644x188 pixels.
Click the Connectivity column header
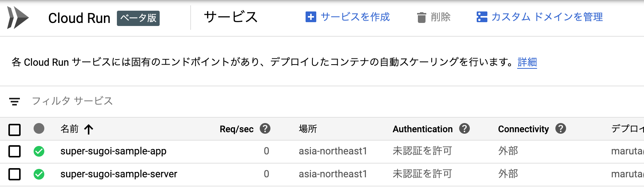coord(523,129)
